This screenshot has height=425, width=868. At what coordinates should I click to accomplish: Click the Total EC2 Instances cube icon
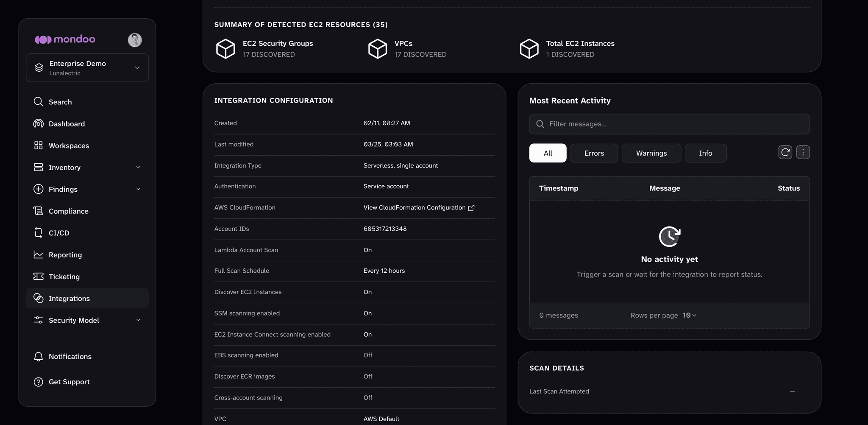[x=529, y=48]
